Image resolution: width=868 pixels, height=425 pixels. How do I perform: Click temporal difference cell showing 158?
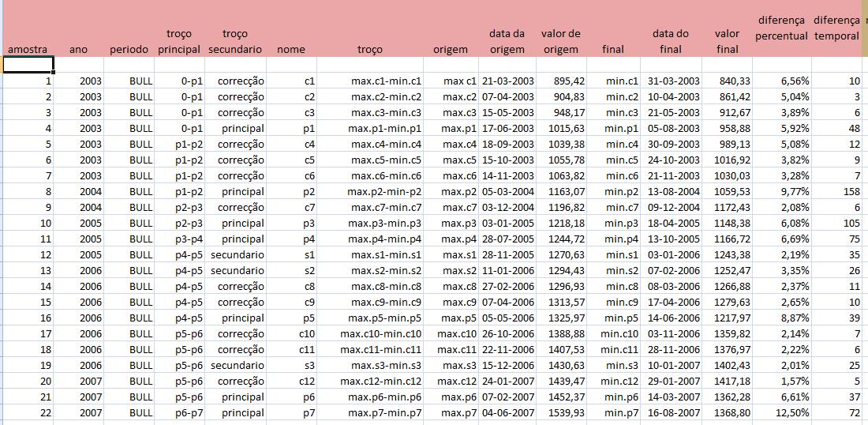tap(836, 192)
